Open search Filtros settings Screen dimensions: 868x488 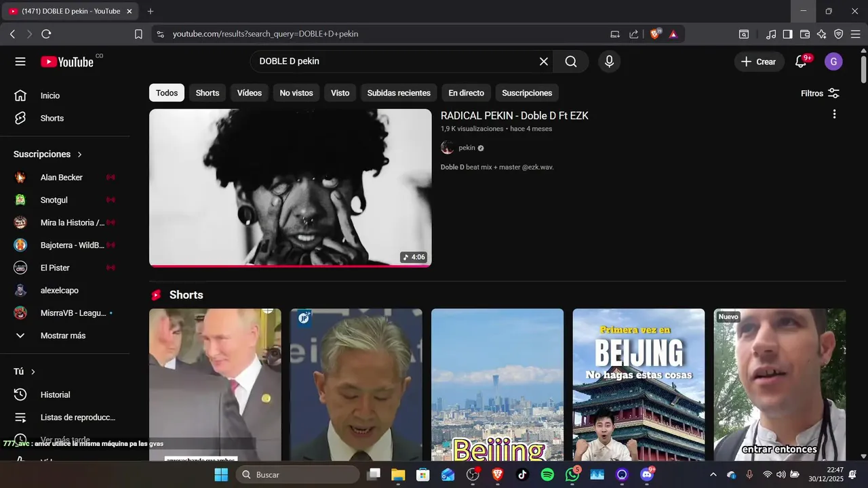pos(820,94)
